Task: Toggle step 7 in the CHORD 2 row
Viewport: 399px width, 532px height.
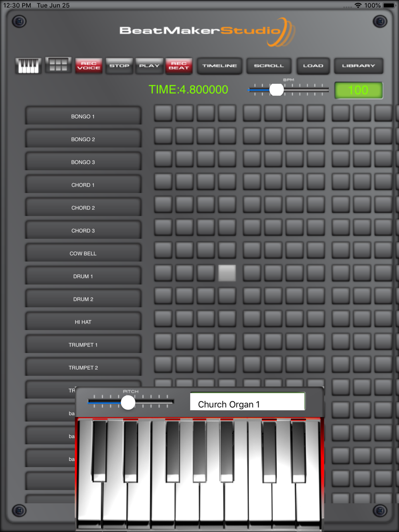Action: 294,205
